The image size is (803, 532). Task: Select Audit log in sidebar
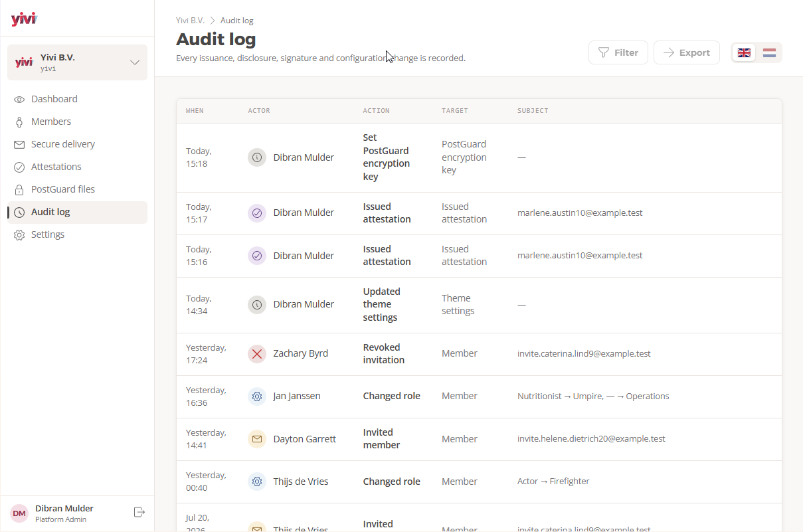[77, 212]
